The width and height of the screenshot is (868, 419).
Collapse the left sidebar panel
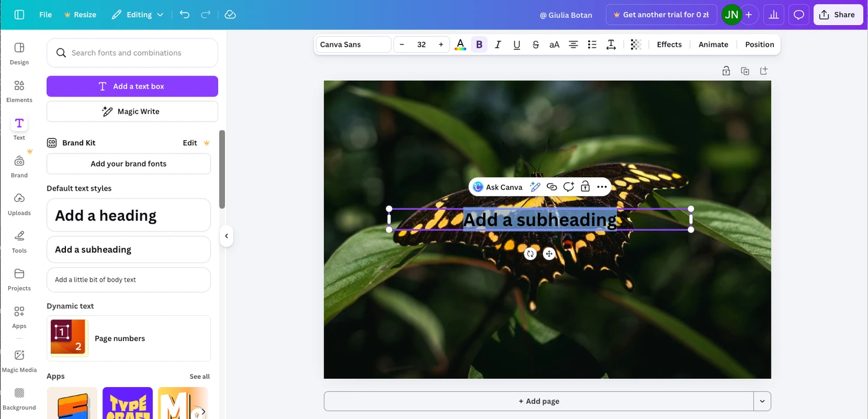(226, 236)
